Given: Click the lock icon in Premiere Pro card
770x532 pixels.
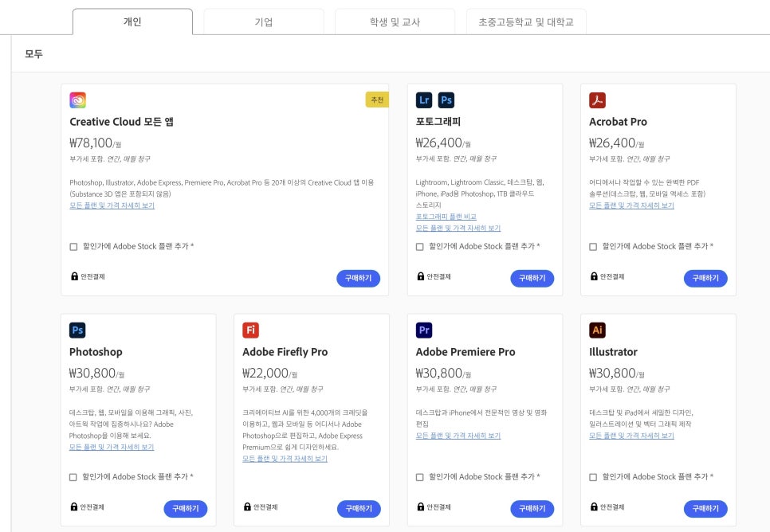Looking at the screenshot, I should pos(421,507).
